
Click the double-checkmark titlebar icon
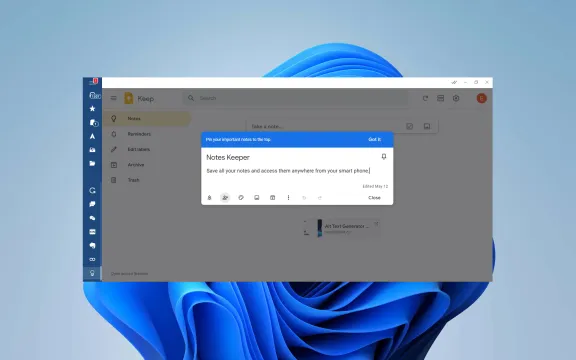pyautogui.click(x=454, y=82)
